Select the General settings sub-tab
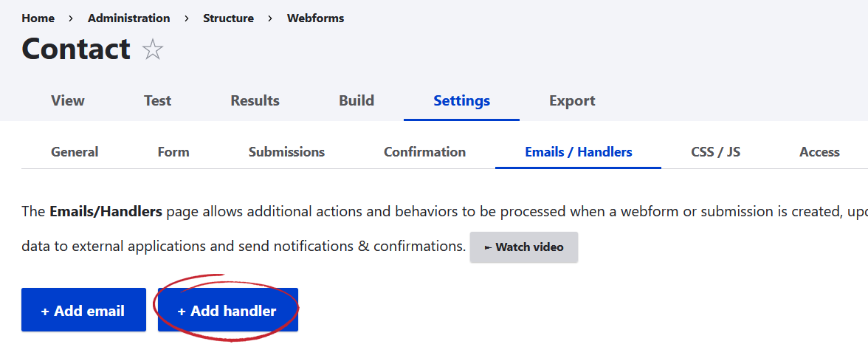Screen dimensions: 868x344 [75, 152]
